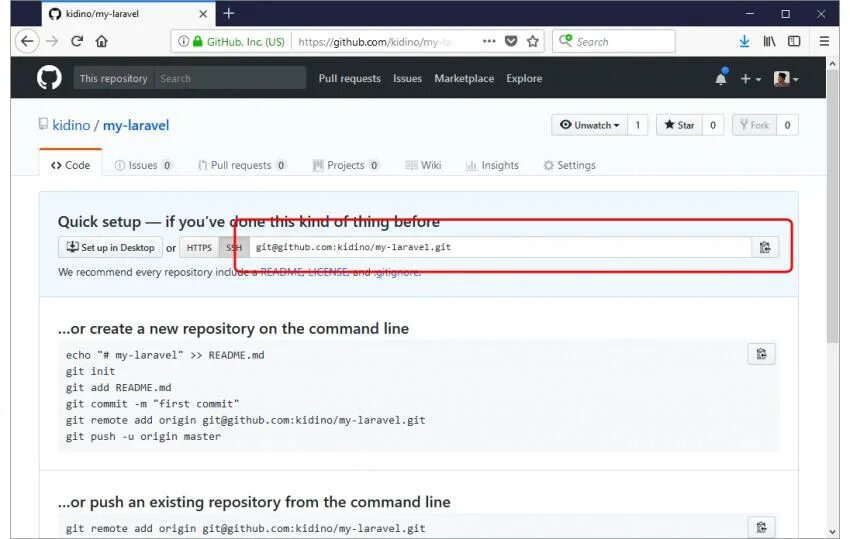
Task: Select the Code repository tab
Action: pyautogui.click(x=70, y=165)
